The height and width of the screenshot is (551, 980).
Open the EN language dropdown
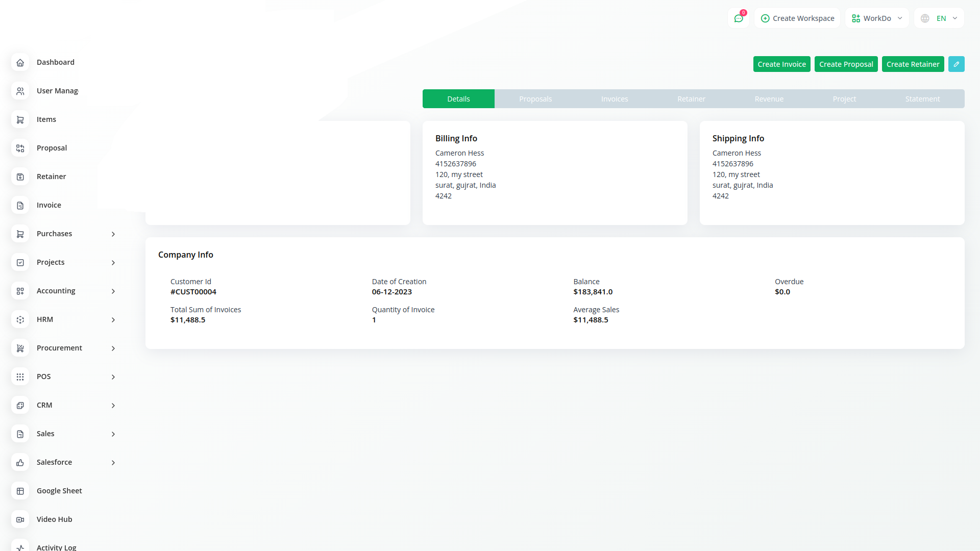[939, 18]
